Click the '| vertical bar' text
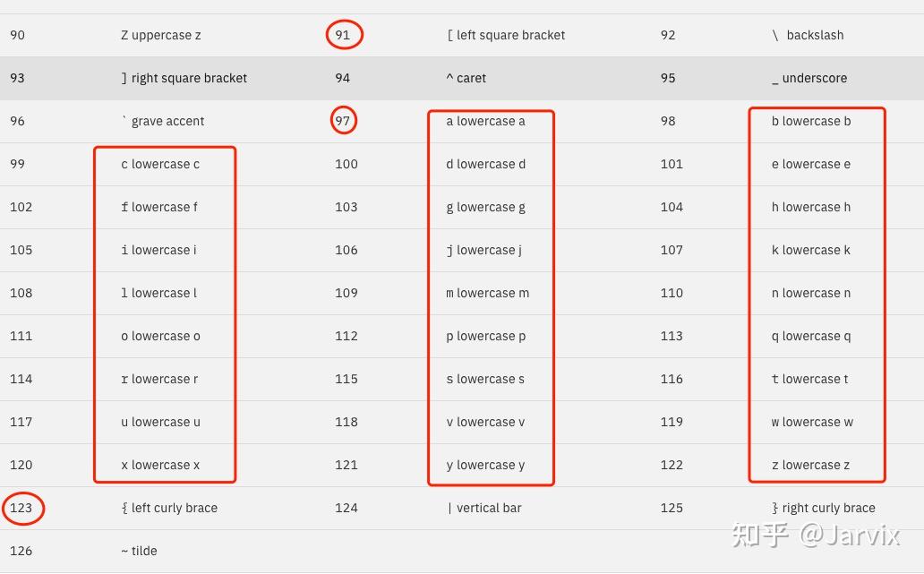This screenshot has width=924, height=574. pyautogui.click(x=484, y=508)
